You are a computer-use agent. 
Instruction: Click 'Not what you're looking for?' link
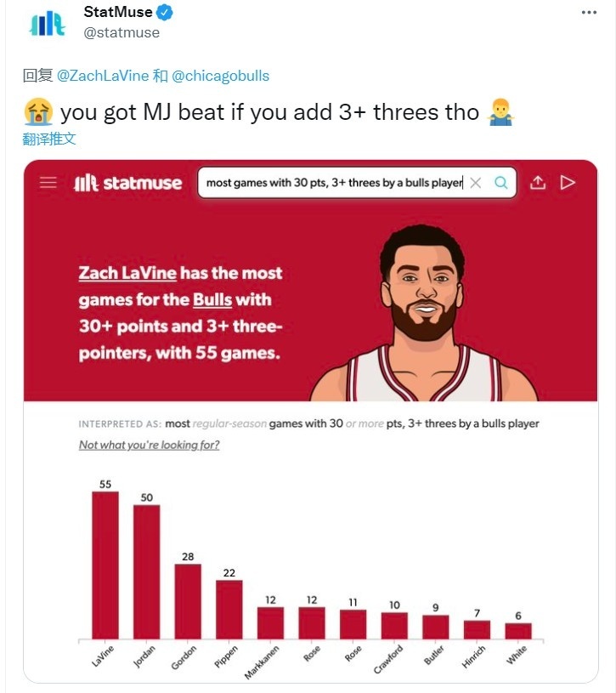[x=150, y=445]
